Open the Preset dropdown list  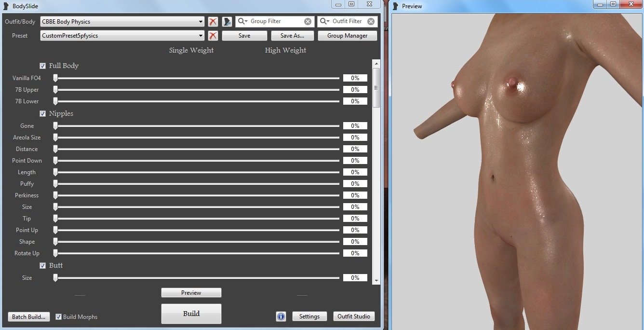coord(201,36)
